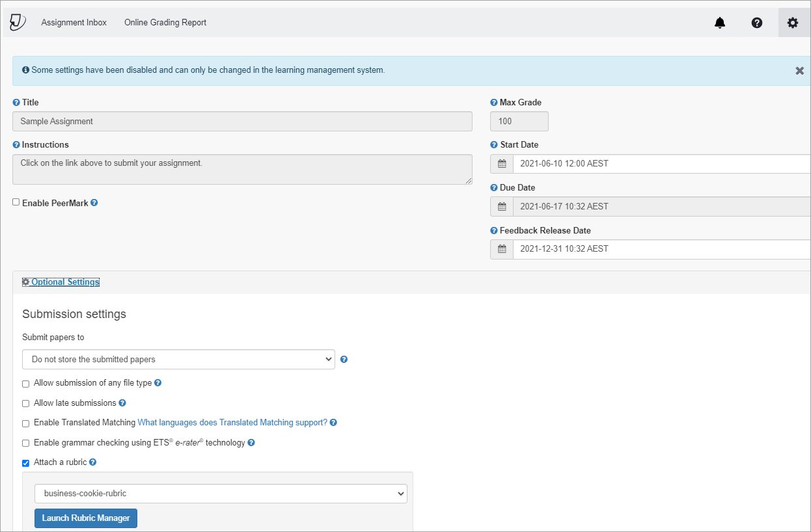Click the help icon next to Feedback Release Date
Viewport: 811px width, 532px height.
(x=494, y=231)
